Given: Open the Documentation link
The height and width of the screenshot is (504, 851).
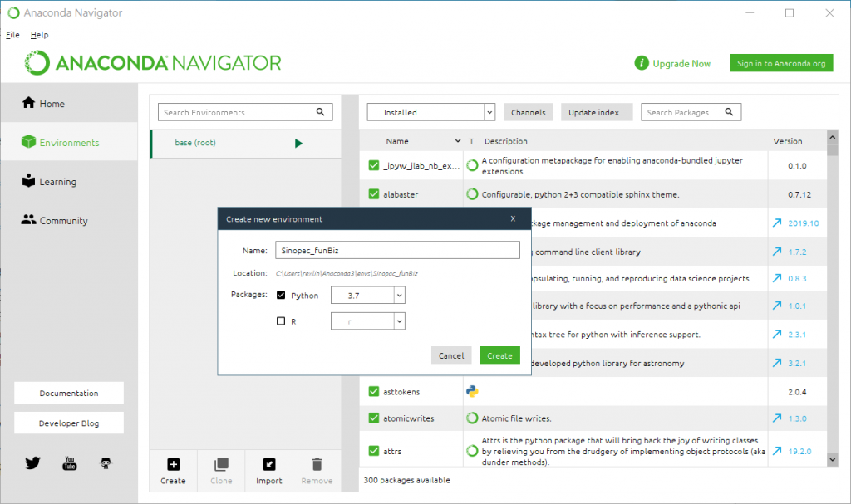Looking at the screenshot, I should [69, 393].
